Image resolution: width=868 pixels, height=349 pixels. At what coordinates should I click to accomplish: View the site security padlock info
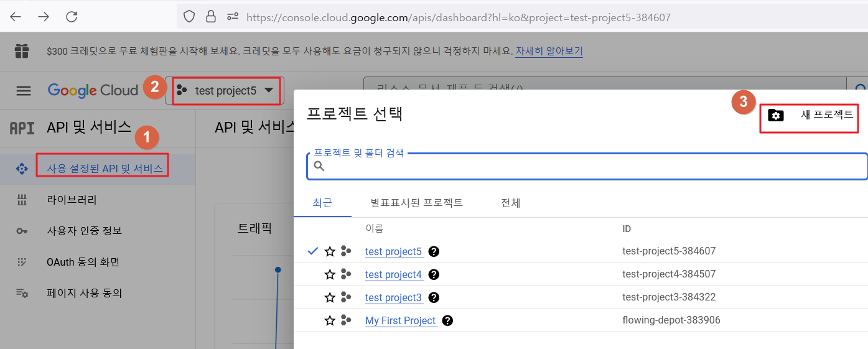pos(211,17)
